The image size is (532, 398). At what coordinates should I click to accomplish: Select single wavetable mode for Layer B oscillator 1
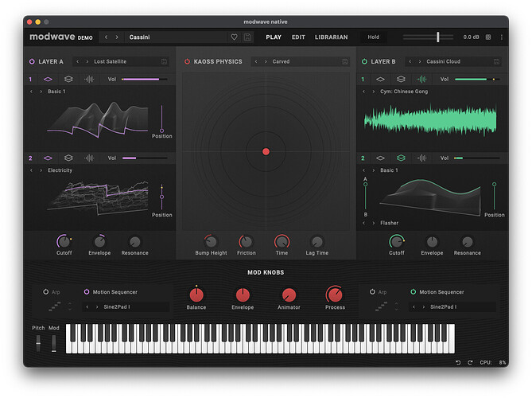coord(380,79)
